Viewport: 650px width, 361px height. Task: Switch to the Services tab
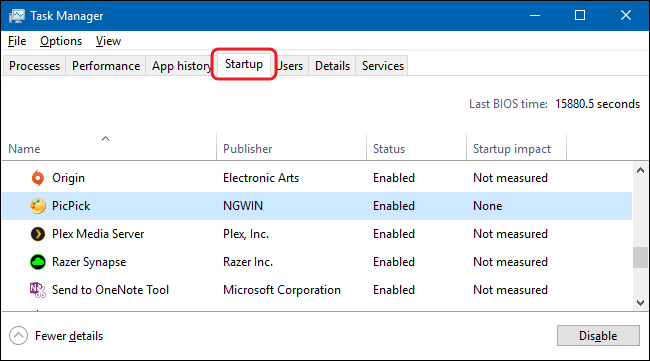383,66
